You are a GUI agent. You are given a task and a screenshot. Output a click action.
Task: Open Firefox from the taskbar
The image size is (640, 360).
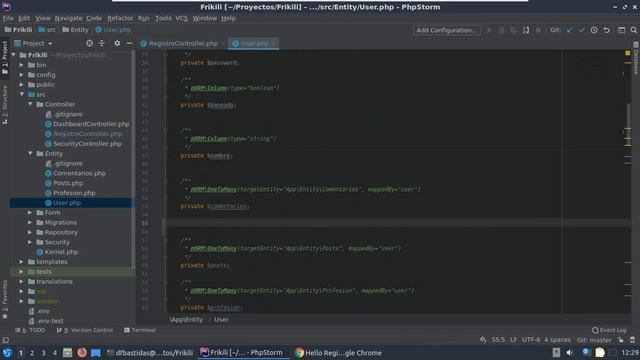pos(82,352)
